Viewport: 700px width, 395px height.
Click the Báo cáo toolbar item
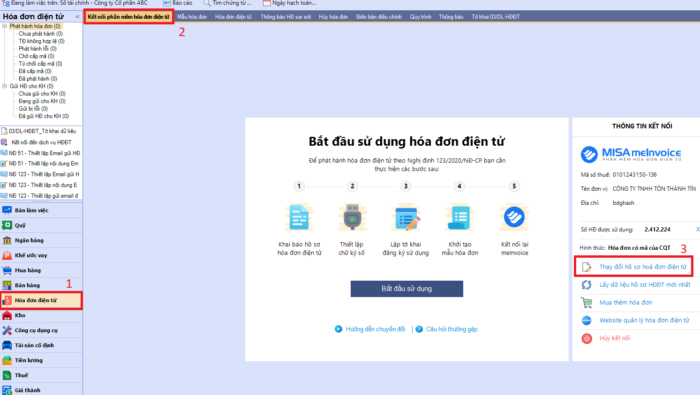pos(178,3)
